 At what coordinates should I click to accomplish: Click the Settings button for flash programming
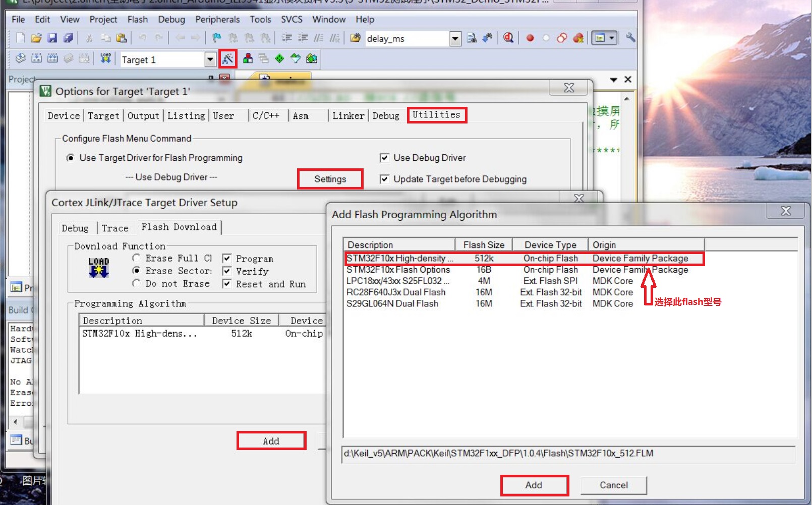(x=330, y=179)
